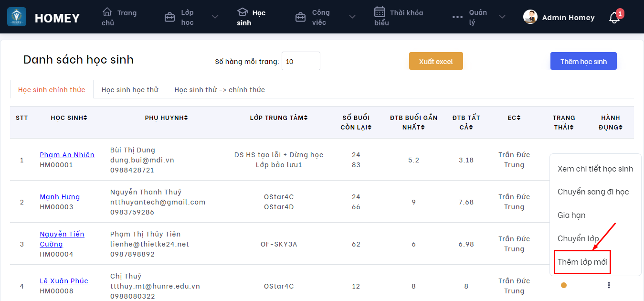Open the notification bell icon
The width and height of the screenshot is (644, 301).
[x=614, y=18]
